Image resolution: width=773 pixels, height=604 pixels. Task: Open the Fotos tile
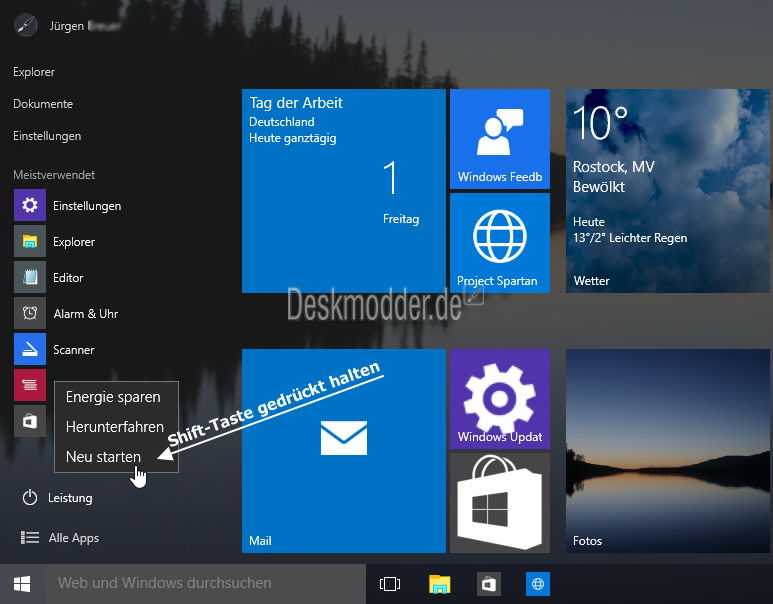click(x=668, y=451)
